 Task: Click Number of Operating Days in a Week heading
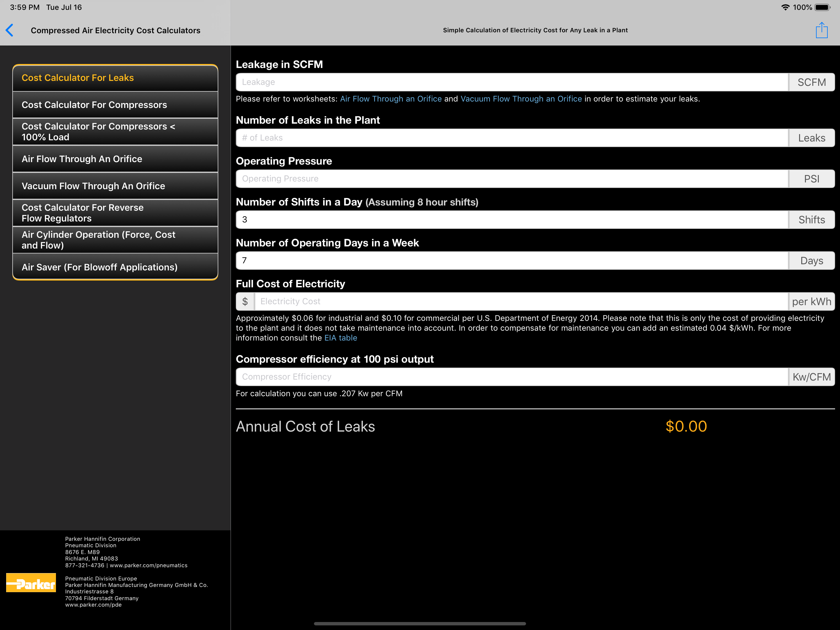point(327,243)
